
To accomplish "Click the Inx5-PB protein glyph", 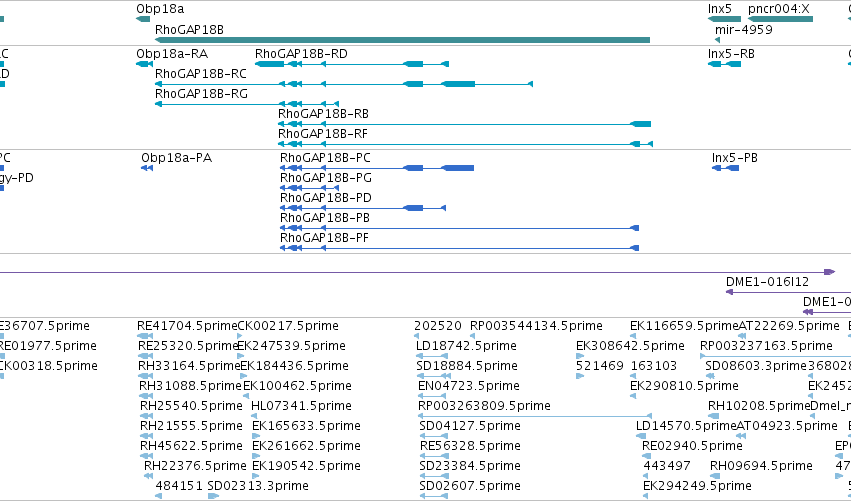I will [x=726, y=168].
